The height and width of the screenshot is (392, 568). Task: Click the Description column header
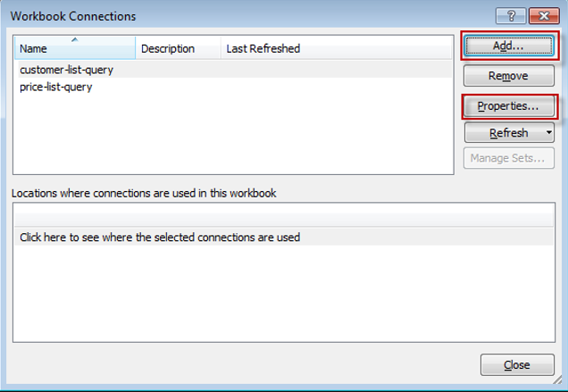point(177,48)
